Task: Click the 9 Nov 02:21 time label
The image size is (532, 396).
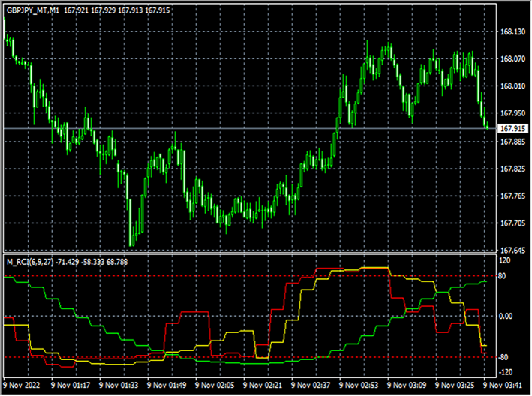Action: (x=263, y=385)
